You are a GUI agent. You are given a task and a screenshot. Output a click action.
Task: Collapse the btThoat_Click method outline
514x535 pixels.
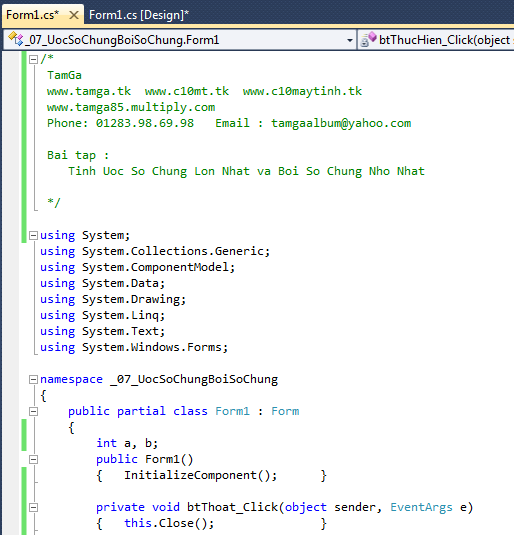click(x=33, y=508)
